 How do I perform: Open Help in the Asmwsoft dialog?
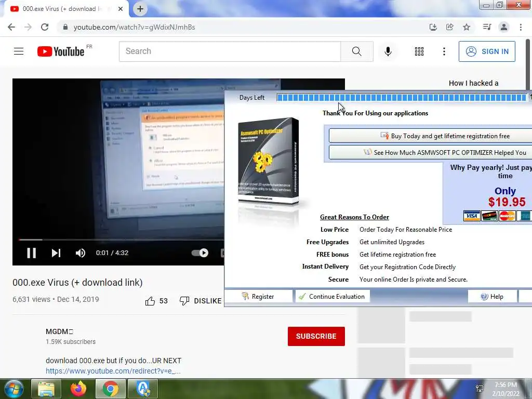493,297
